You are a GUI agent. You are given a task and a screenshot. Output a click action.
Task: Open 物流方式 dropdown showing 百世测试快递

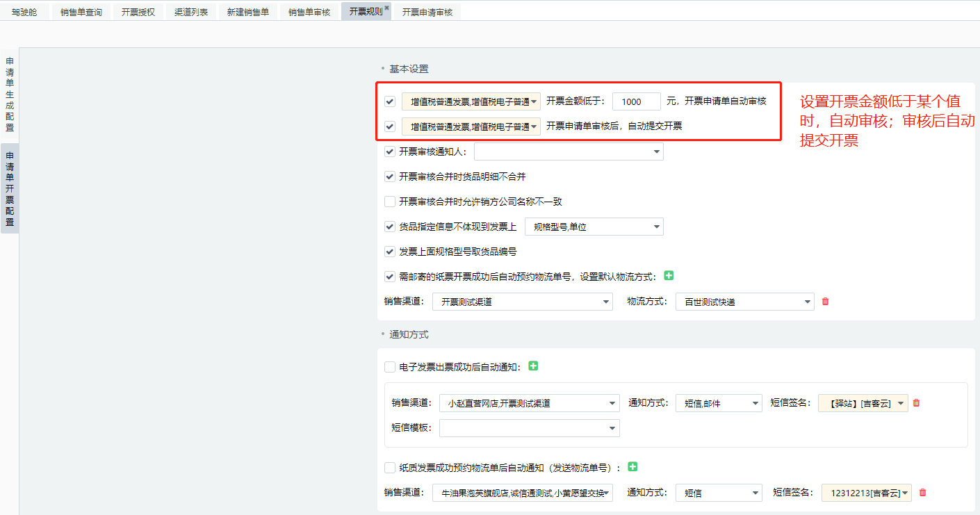point(744,302)
